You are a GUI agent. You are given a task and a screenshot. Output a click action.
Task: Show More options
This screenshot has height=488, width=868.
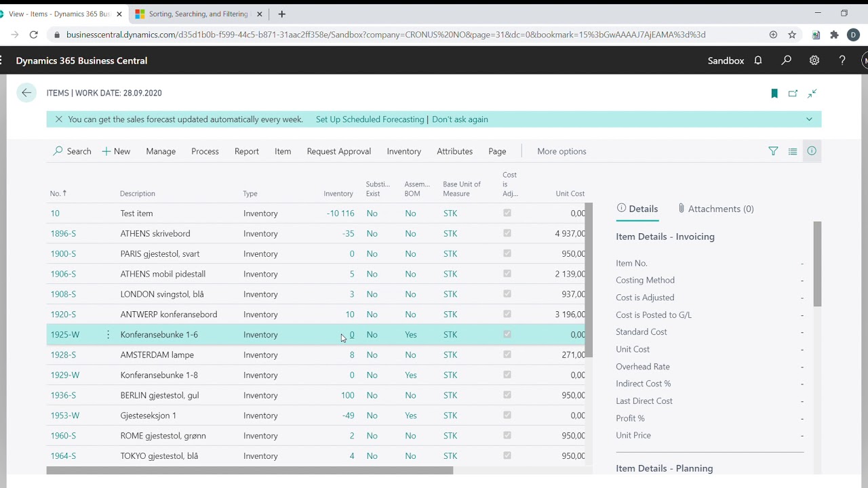pyautogui.click(x=561, y=151)
